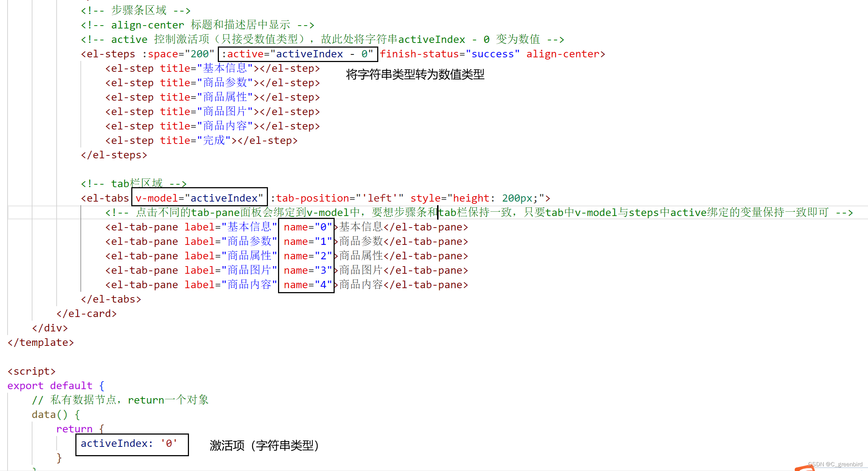
Task: Click el-tab-pane label="商品属性" attribute
Action: coord(231,256)
